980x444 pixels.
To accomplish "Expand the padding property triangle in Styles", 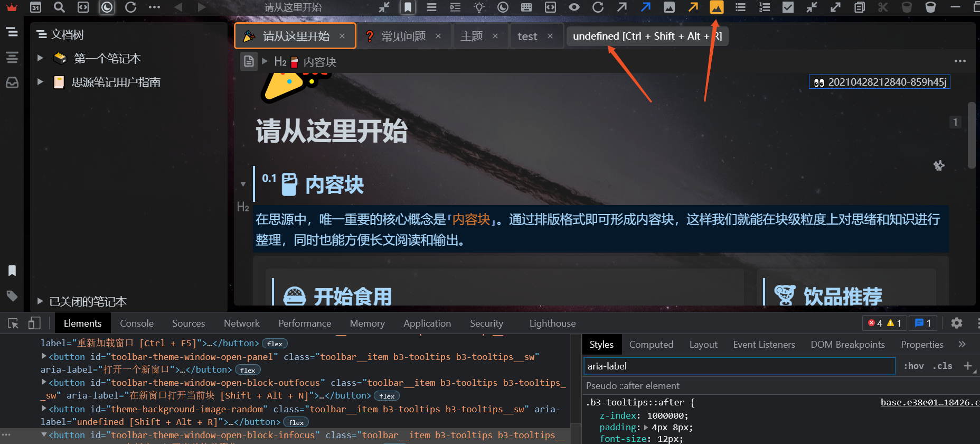I will (646, 427).
